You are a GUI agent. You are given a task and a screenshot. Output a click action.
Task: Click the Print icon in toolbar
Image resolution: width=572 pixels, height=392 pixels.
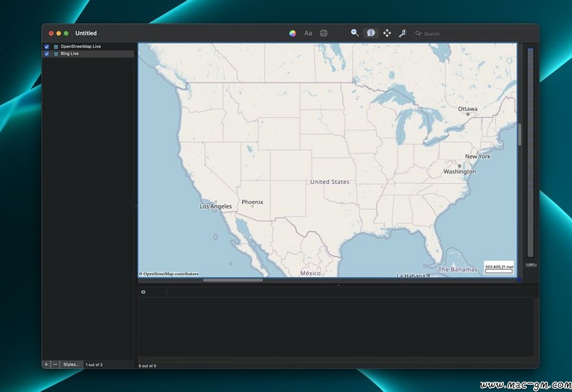(x=324, y=33)
